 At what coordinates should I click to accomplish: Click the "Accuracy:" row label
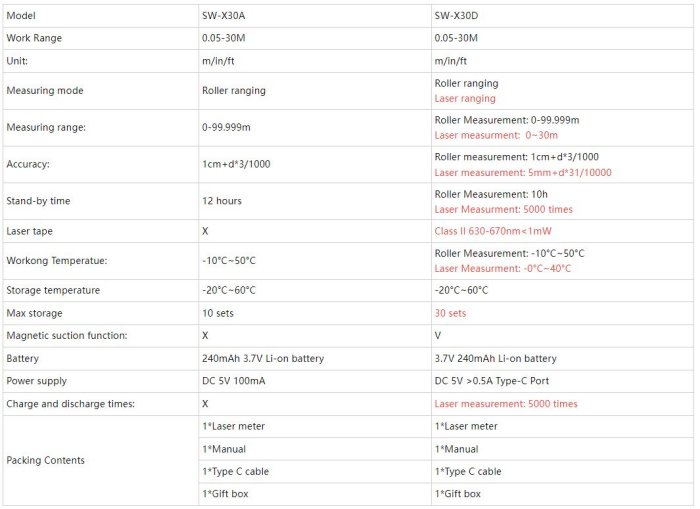pyautogui.click(x=28, y=164)
